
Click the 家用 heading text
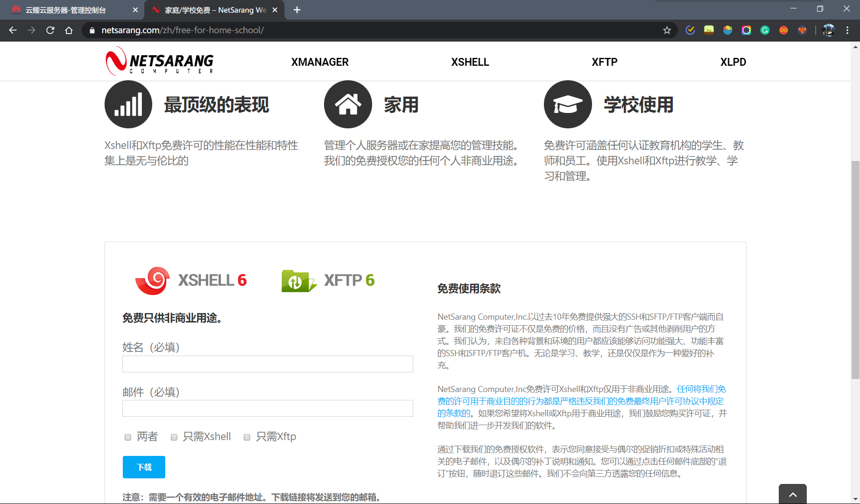click(401, 105)
